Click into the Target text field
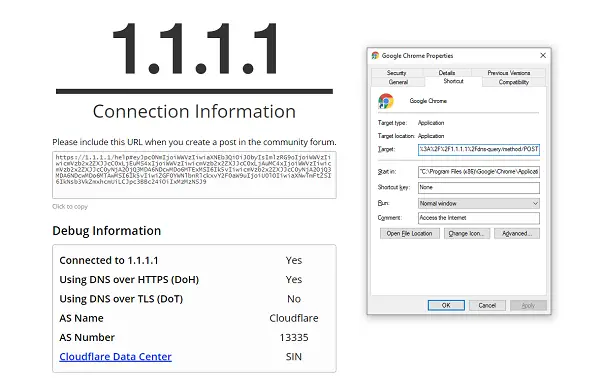 point(479,149)
